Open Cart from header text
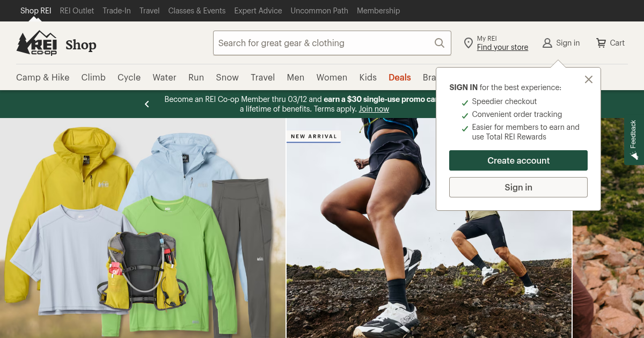The image size is (644, 338). [x=617, y=43]
